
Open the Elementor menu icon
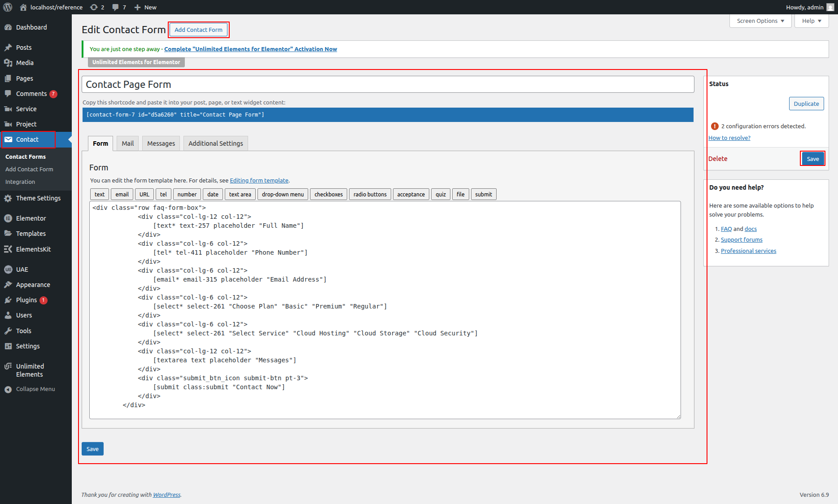tap(8, 218)
